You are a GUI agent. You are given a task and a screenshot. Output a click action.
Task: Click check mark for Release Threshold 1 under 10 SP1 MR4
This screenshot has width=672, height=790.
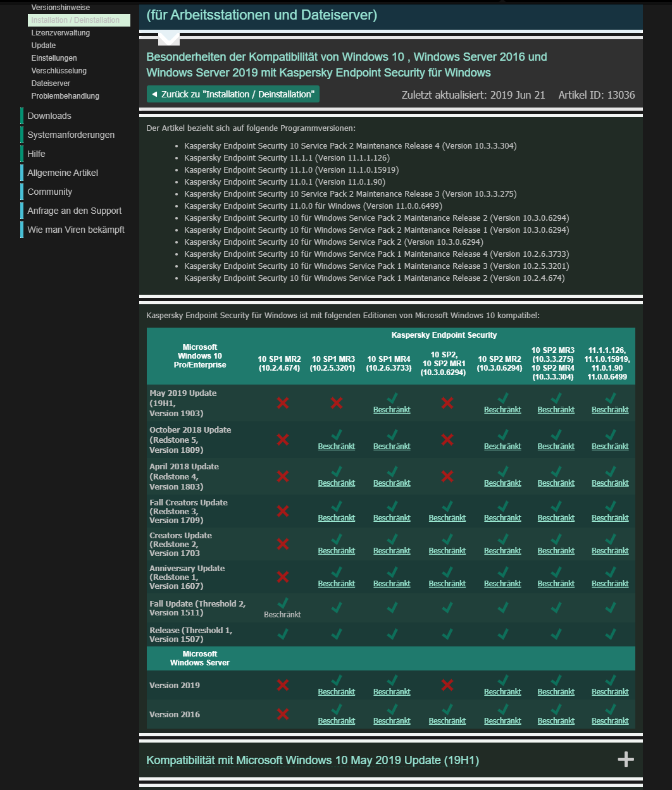click(x=392, y=634)
